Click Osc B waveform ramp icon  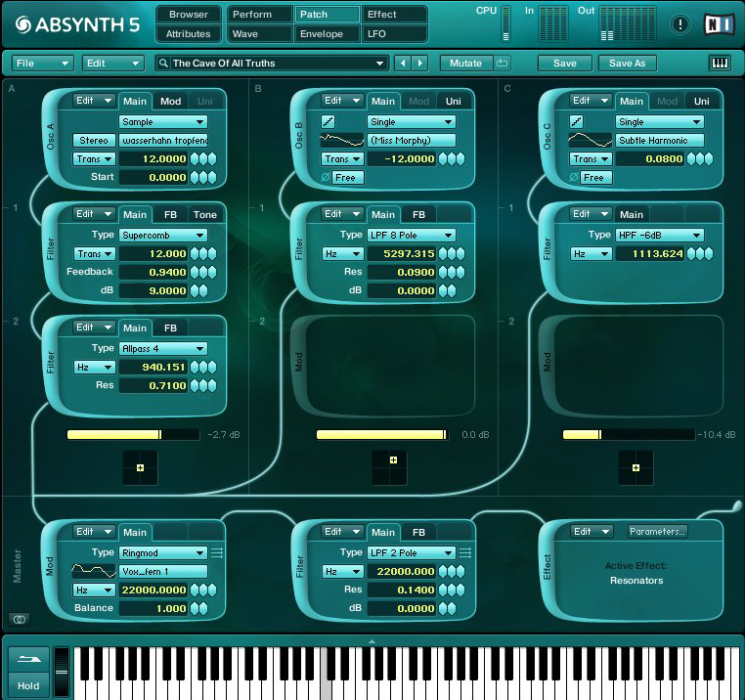coord(328,122)
